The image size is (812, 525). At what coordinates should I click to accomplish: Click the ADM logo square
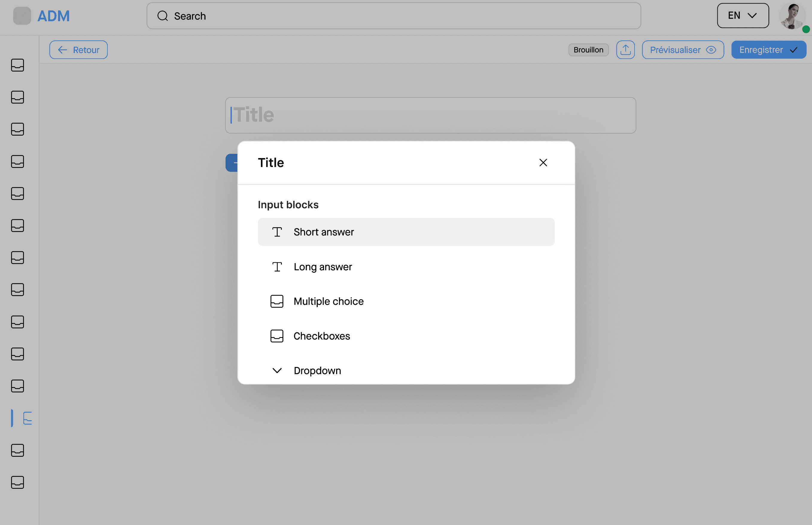22,16
